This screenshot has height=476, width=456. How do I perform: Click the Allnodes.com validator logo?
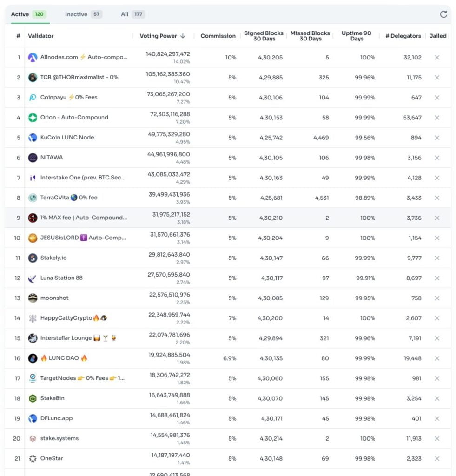pos(33,58)
